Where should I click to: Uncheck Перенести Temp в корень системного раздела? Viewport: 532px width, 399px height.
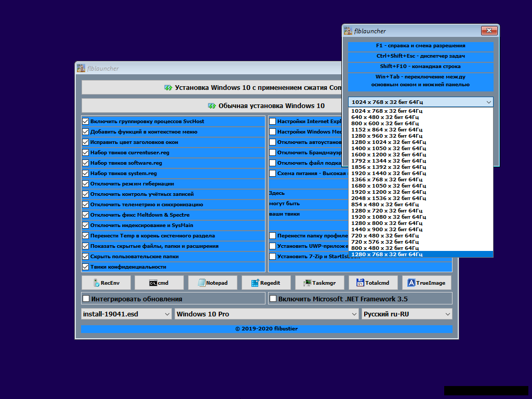tap(86, 236)
